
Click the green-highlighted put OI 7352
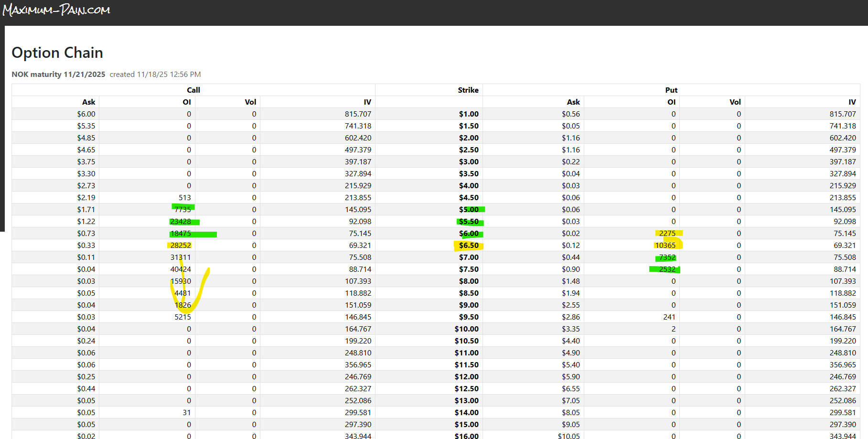[x=667, y=257]
